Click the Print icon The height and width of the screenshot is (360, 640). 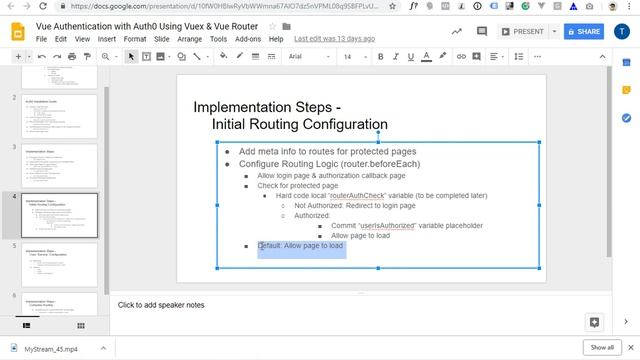[x=72, y=57]
